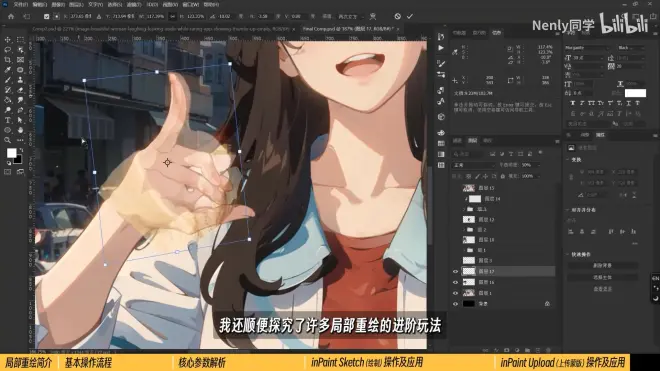This screenshot has height=371, width=660.
Task: Click the white text color swatch in Character panel
Action: click(635, 93)
